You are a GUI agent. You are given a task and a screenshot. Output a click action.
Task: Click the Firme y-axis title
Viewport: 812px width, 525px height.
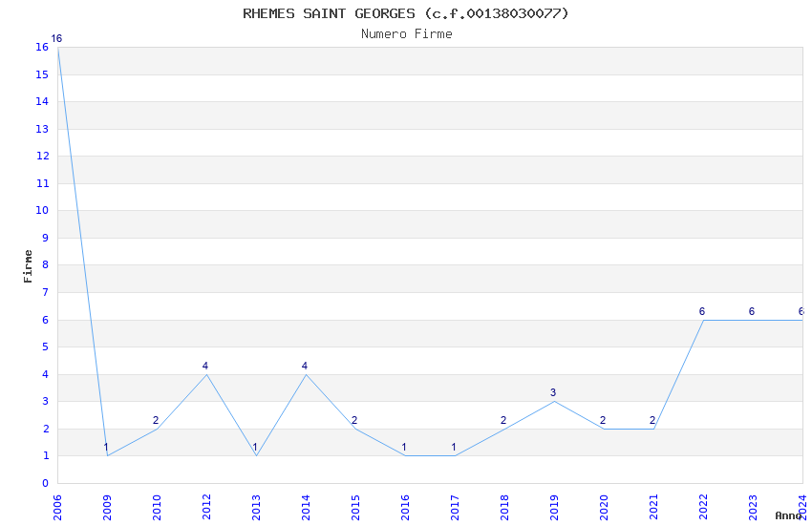(x=28, y=266)
